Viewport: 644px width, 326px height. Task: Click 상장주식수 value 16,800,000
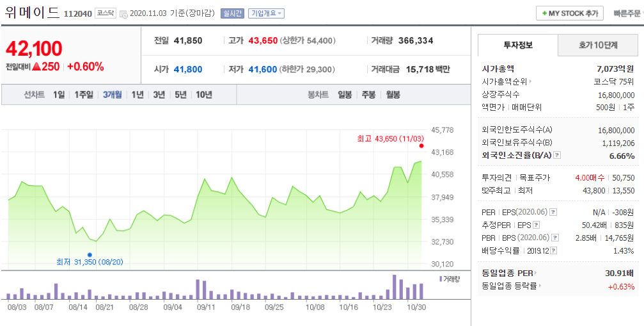click(x=617, y=95)
